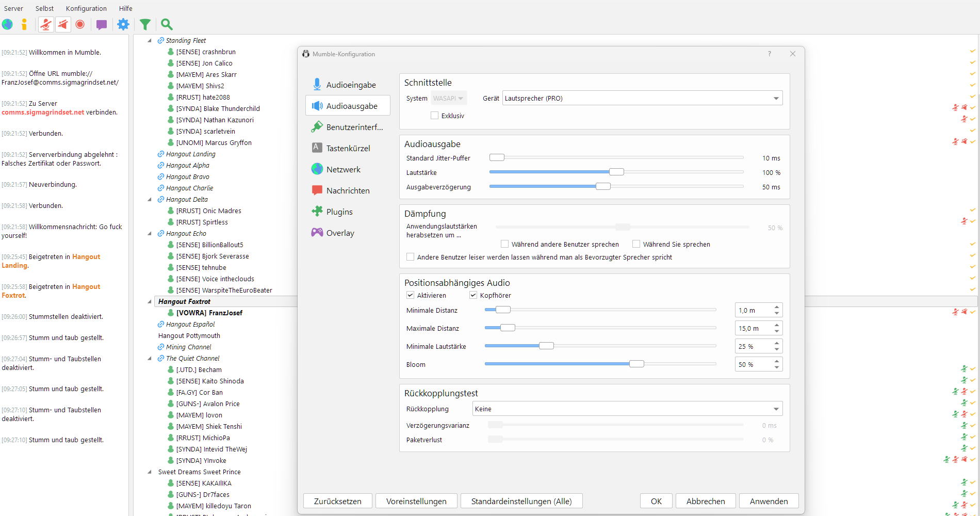Click the keyboard key icon for Tastenkürzel
Viewport: 980px width, 516px height.
[x=317, y=148]
